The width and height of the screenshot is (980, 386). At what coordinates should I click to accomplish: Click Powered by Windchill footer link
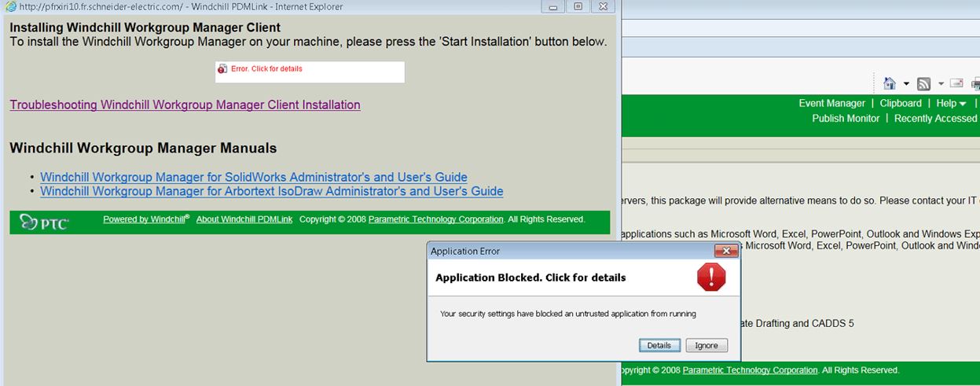pyautogui.click(x=146, y=219)
